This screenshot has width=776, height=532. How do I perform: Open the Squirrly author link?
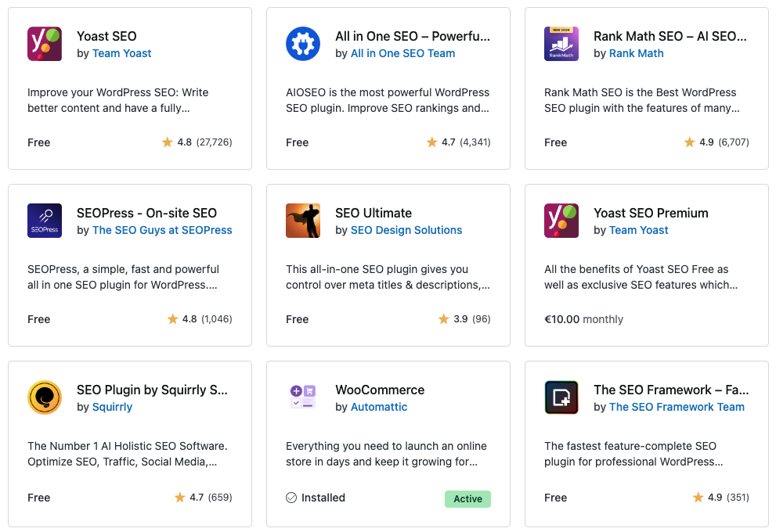tap(112, 407)
